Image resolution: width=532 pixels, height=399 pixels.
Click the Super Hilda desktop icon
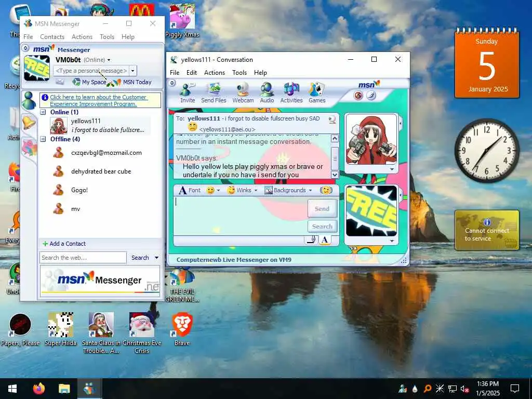pos(61,329)
